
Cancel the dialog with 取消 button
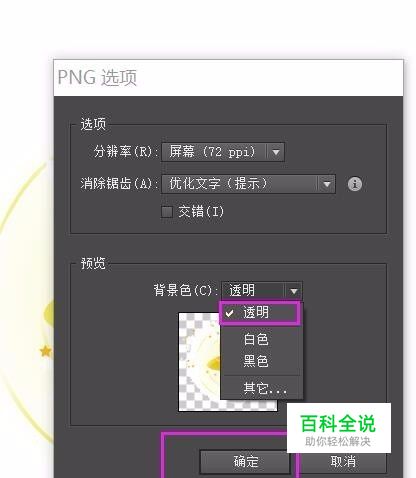pos(343,462)
